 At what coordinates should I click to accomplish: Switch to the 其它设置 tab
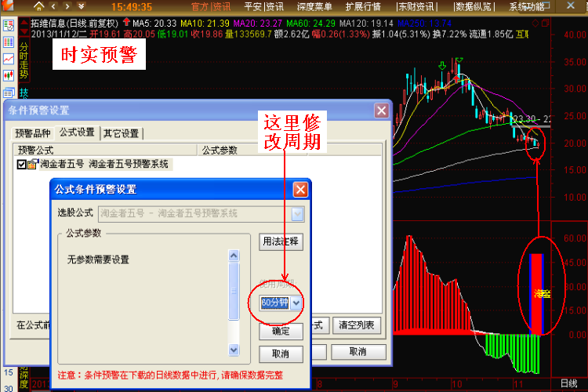121,133
